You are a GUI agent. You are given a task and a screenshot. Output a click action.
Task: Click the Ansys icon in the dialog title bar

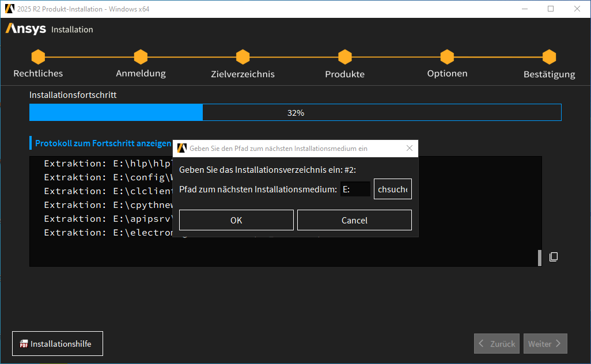(182, 148)
